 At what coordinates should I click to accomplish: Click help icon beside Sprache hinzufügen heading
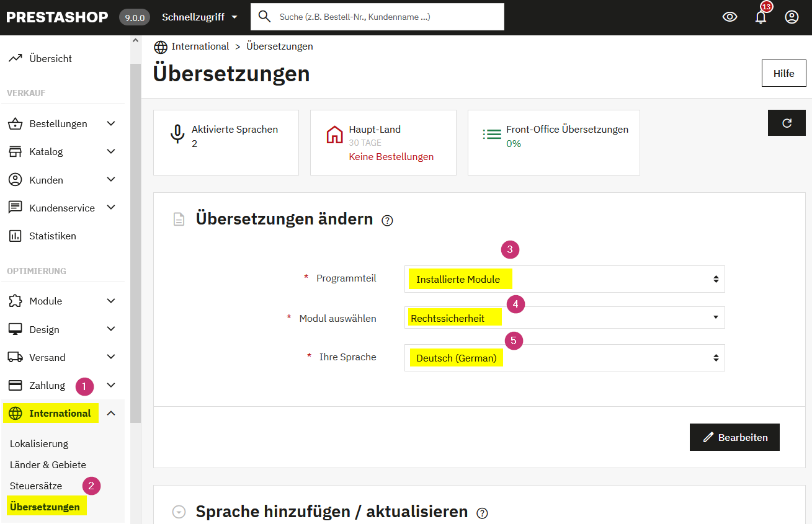[x=482, y=513]
